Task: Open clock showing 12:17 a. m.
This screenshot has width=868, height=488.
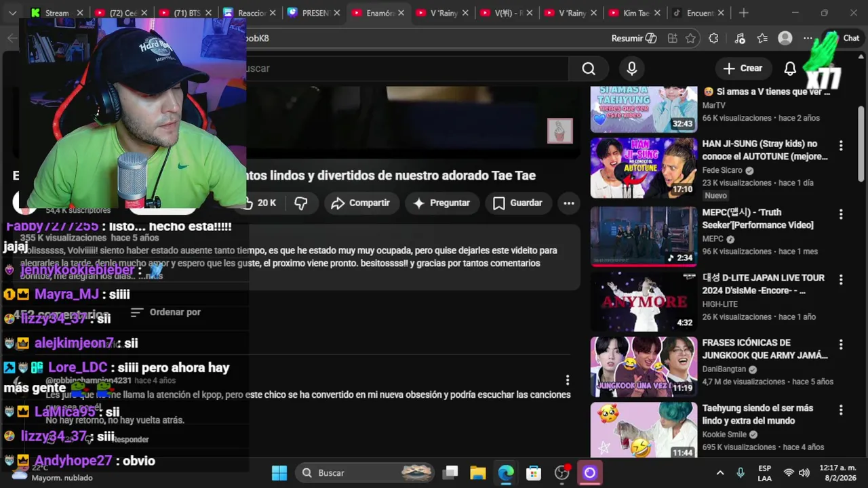Action: pyautogui.click(x=838, y=473)
